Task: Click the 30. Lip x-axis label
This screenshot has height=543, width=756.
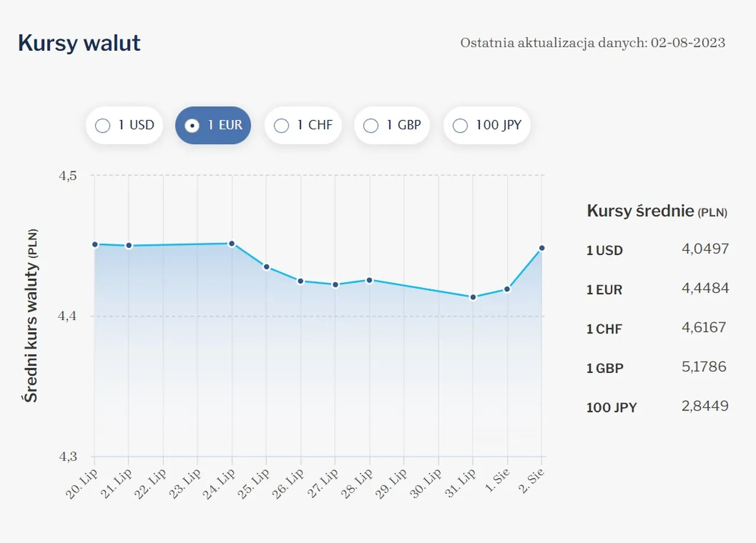Action: coord(426,483)
